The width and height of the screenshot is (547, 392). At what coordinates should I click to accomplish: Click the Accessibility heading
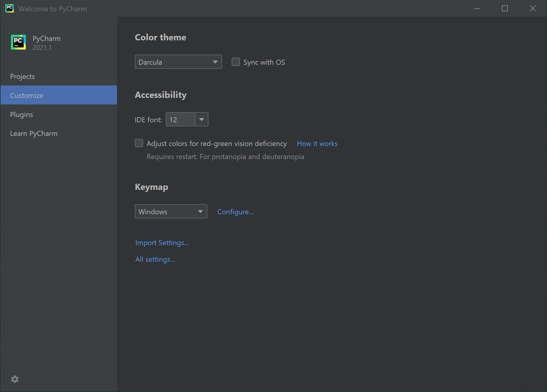point(161,95)
